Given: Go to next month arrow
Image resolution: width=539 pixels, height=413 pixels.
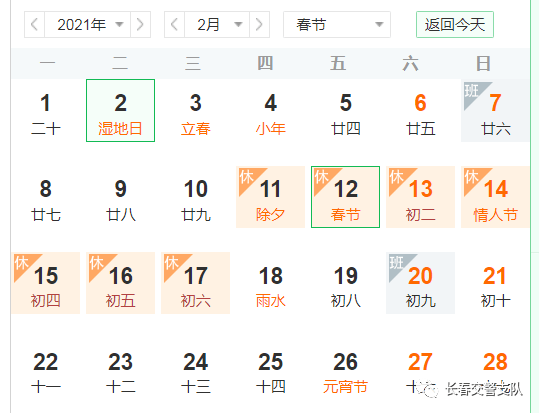Looking at the screenshot, I should tap(260, 24).
